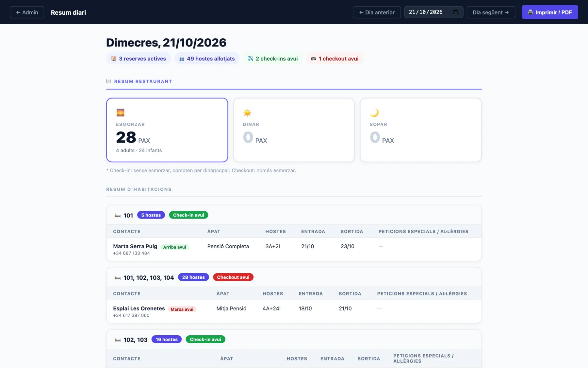Go to Dia anterior

(x=377, y=12)
